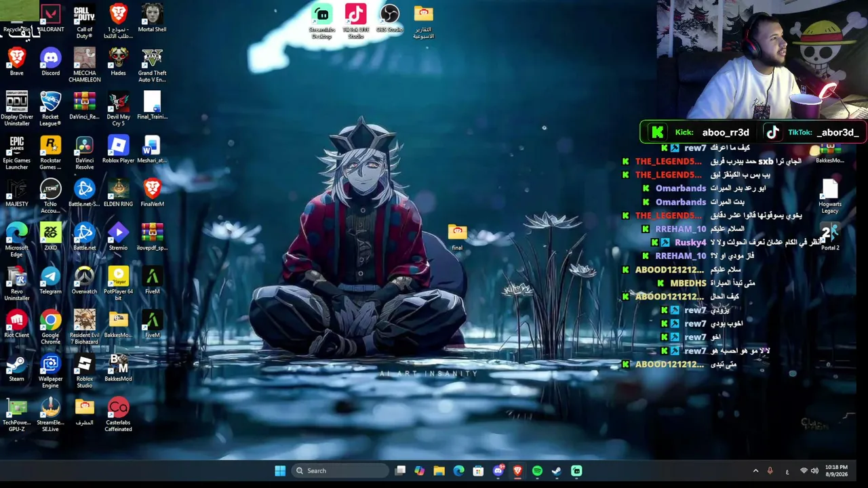Open the DaVinci Resolve shortcut

pos(84,152)
